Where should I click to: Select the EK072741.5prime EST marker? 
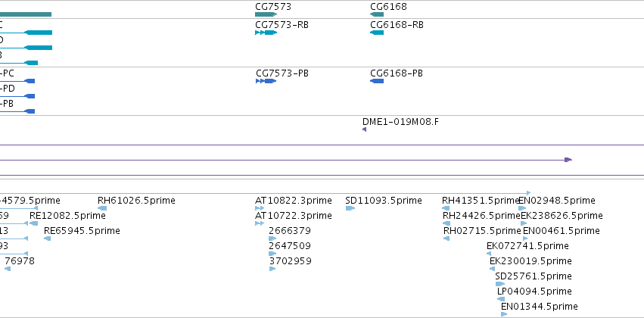tap(489, 254)
